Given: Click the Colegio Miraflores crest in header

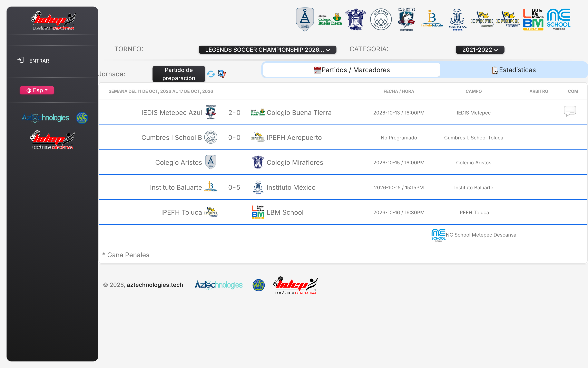Looking at the screenshot, I should click(x=355, y=19).
